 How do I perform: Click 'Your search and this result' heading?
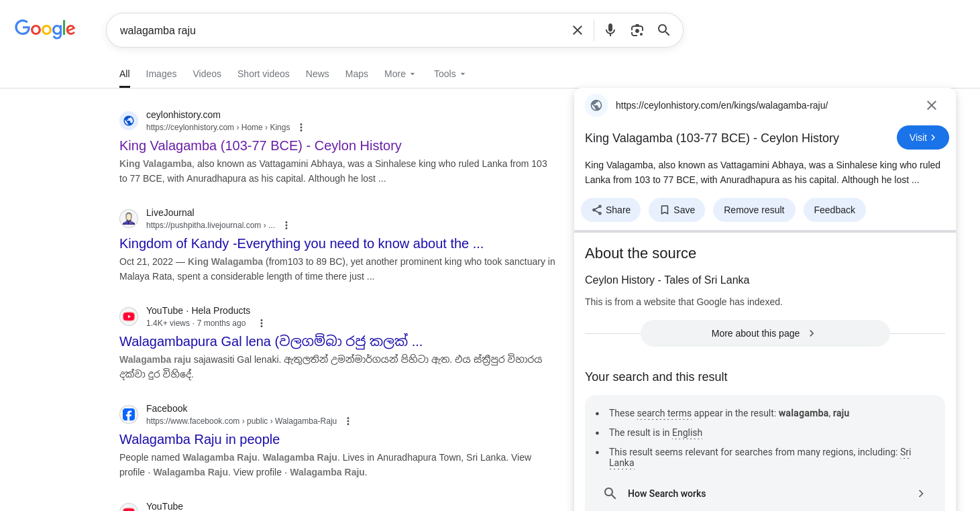(656, 377)
